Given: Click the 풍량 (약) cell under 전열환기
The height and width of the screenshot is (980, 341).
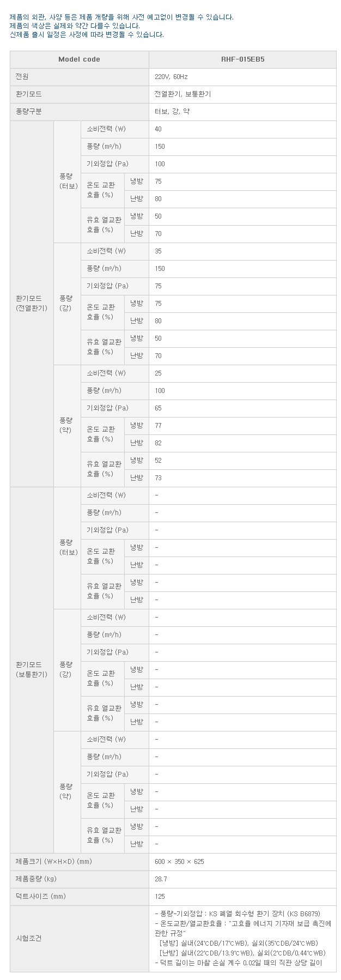Looking at the screenshot, I should click(x=67, y=426).
